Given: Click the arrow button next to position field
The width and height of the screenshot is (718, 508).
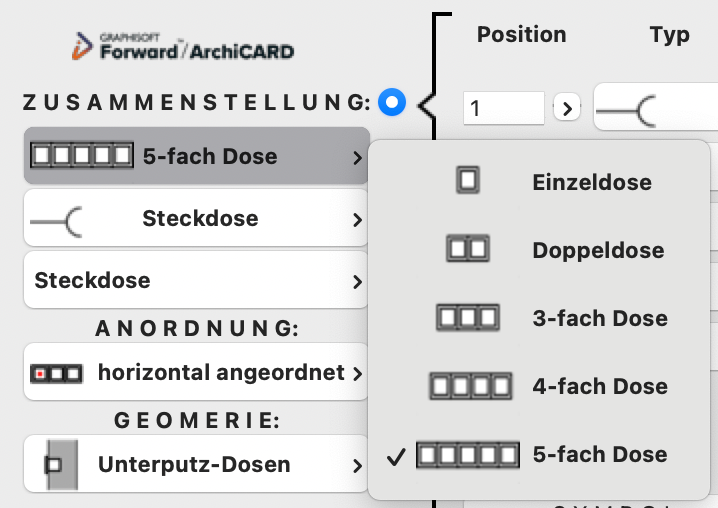Looking at the screenshot, I should (567, 107).
